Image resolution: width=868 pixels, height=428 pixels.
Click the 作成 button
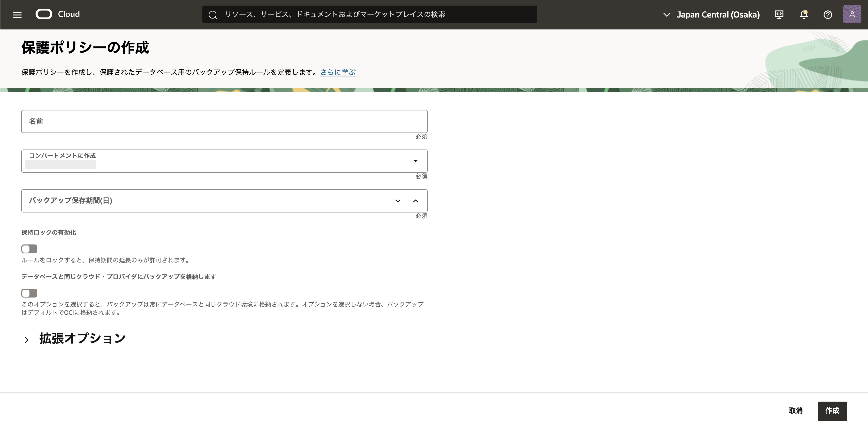(832, 411)
